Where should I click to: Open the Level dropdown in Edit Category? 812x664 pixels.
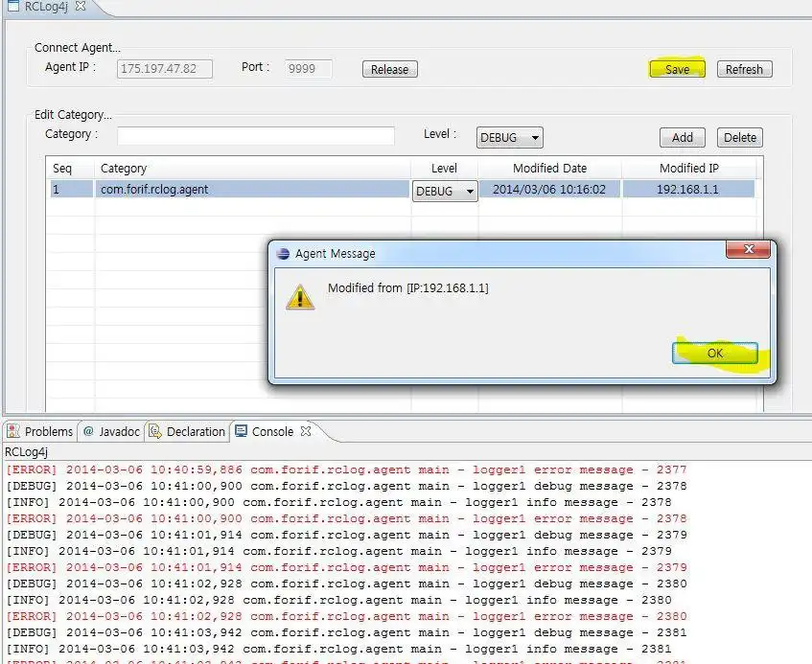click(x=510, y=138)
